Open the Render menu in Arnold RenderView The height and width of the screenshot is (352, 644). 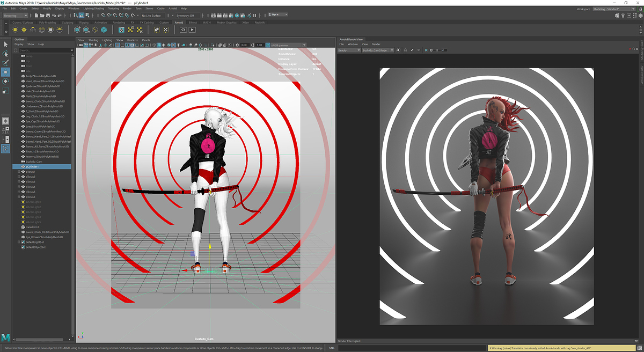[x=376, y=45]
